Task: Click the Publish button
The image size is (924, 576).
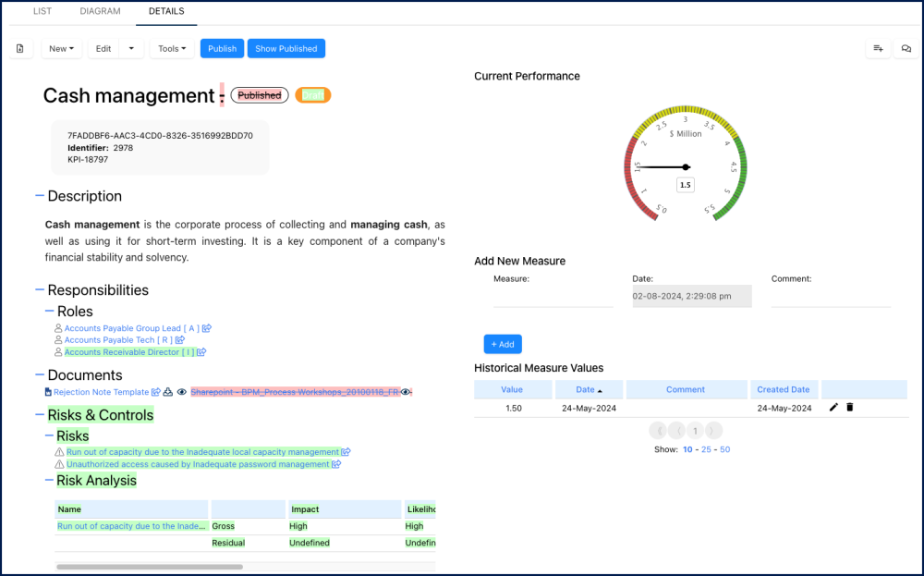Action: [x=222, y=48]
